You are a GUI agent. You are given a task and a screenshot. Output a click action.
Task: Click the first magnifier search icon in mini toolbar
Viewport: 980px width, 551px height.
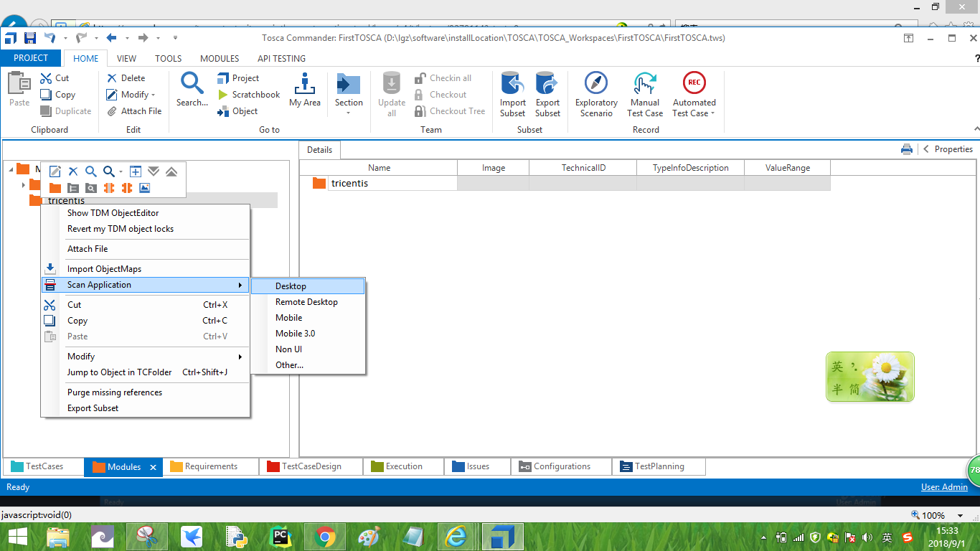pyautogui.click(x=91, y=171)
